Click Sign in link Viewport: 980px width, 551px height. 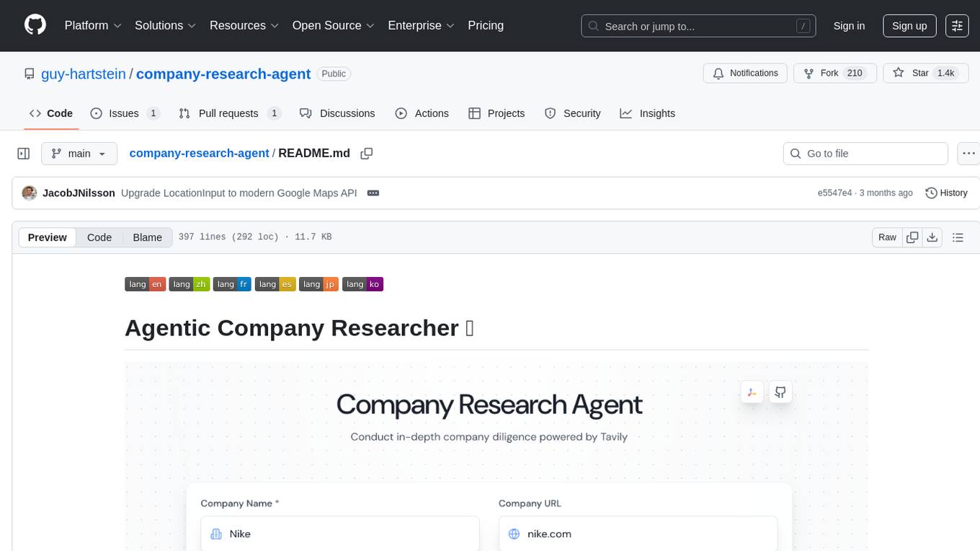849,26
